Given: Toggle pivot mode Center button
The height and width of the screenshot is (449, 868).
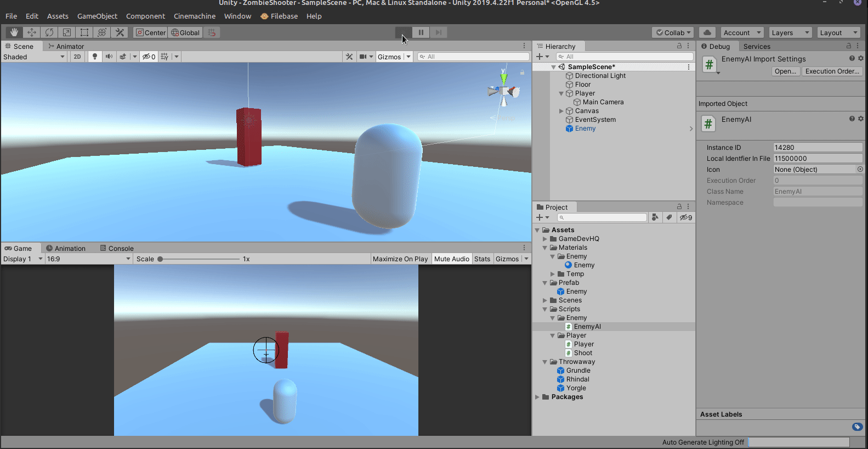Looking at the screenshot, I should (150, 32).
